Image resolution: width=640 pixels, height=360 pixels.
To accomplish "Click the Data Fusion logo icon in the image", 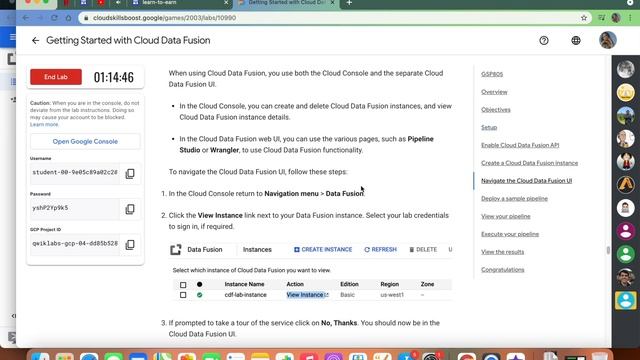I will click(x=176, y=249).
